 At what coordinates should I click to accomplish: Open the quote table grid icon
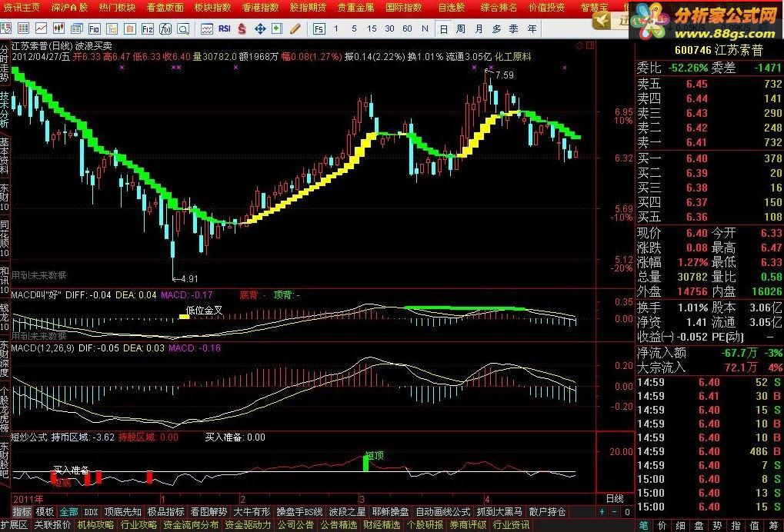(24, 28)
